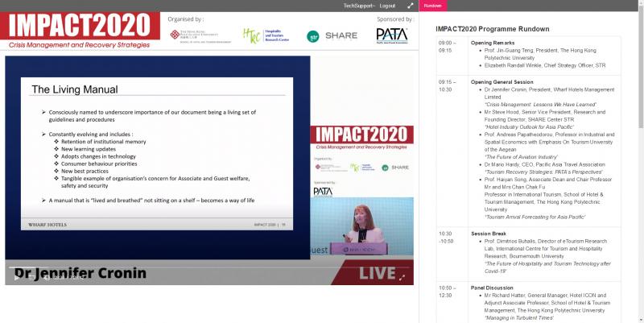Click the Dr Jennifer Cronin speaker entry in rundown

click(549, 93)
